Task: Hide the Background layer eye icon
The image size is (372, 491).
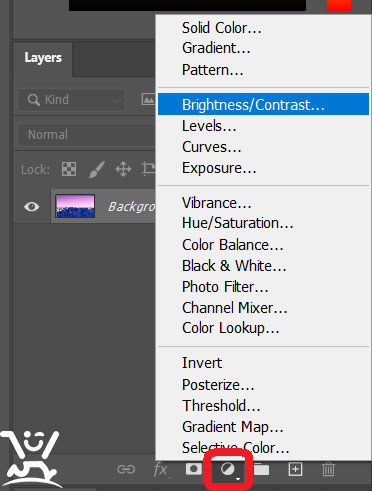Action: [x=32, y=207]
